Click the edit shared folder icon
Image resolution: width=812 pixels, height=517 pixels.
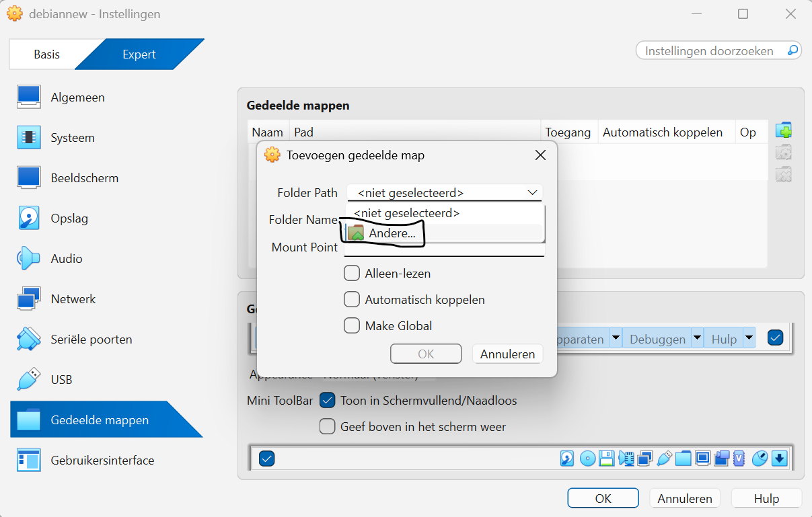coord(783,153)
